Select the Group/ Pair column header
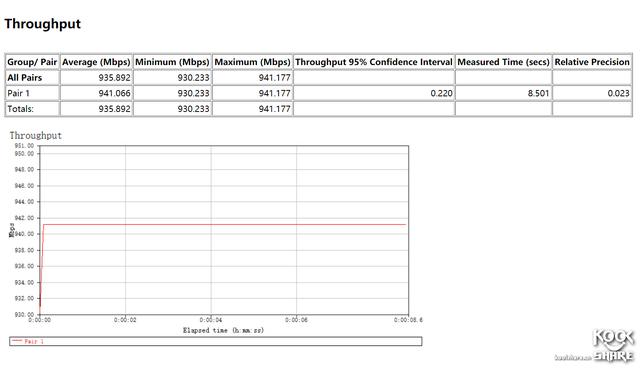The height and width of the screenshot is (368, 640). pos(32,62)
